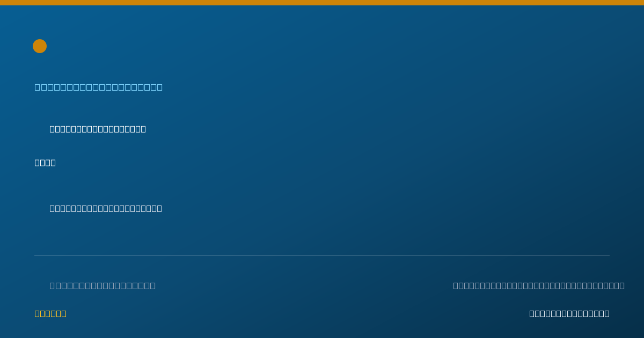Click the gray indented text below divider

click(x=103, y=285)
